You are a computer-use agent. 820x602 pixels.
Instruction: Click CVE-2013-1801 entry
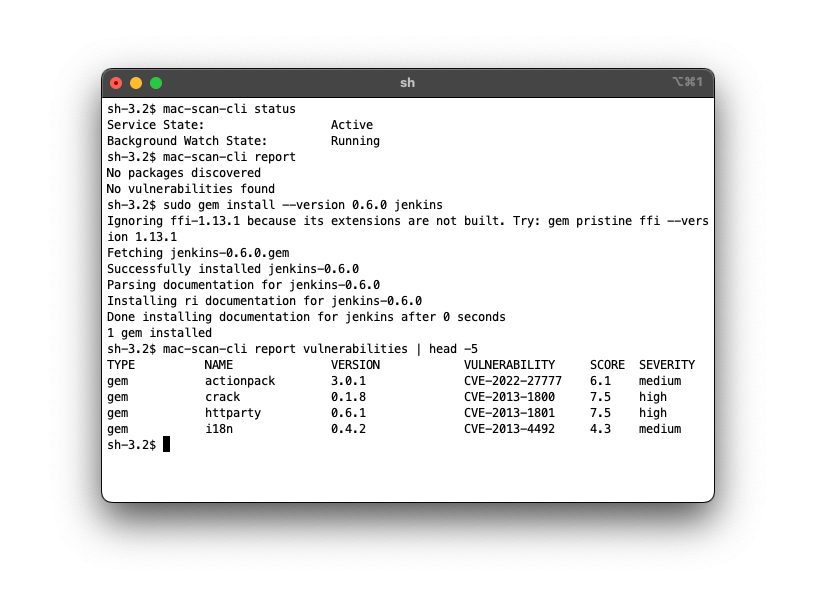tap(509, 413)
